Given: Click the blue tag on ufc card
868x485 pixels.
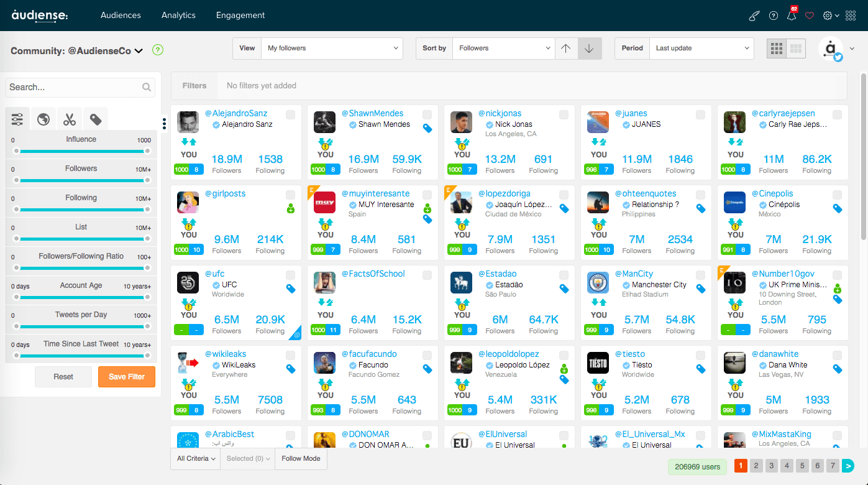Looking at the screenshot, I should 291,289.
